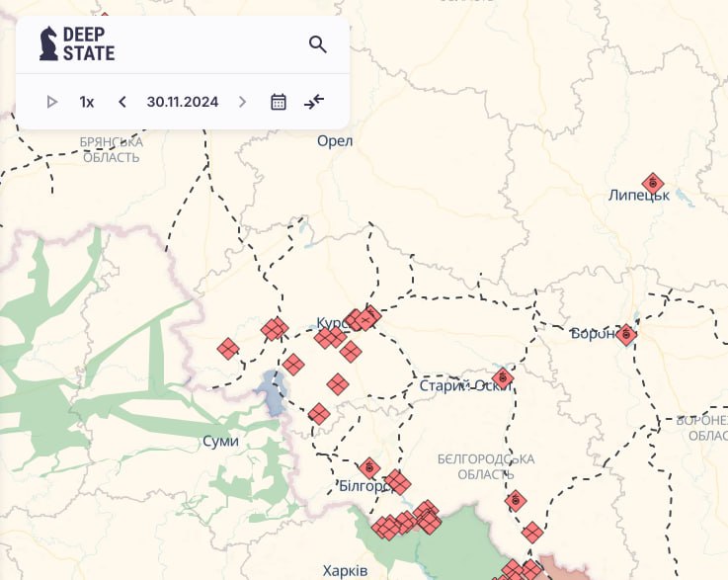Toggle the compare arrows icon
The width and height of the screenshot is (728, 580).
(x=314, y=102)
